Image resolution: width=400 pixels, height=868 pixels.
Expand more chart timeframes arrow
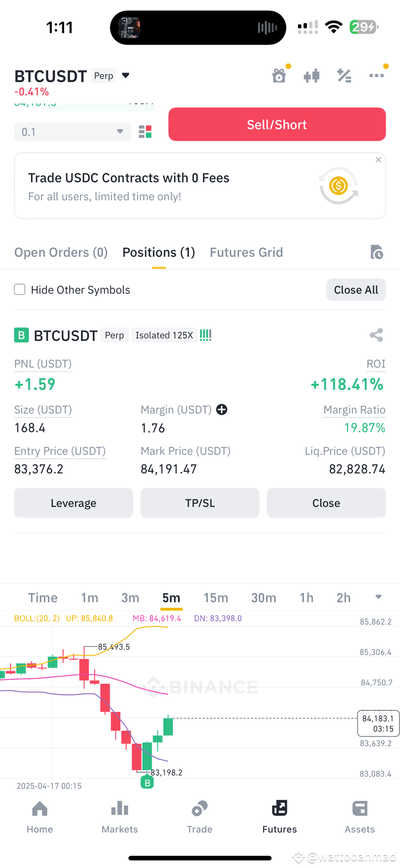click(378, 597)
